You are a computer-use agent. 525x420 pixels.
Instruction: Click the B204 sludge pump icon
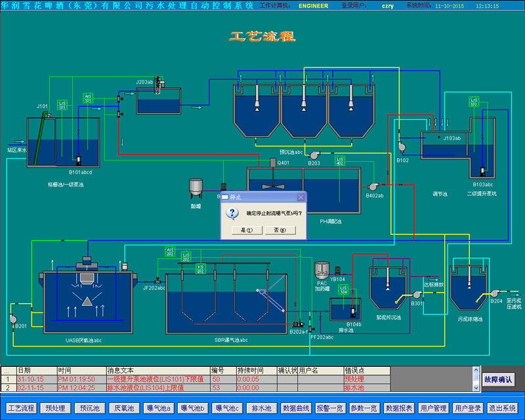pyautogui.click(x=496, y=293)
